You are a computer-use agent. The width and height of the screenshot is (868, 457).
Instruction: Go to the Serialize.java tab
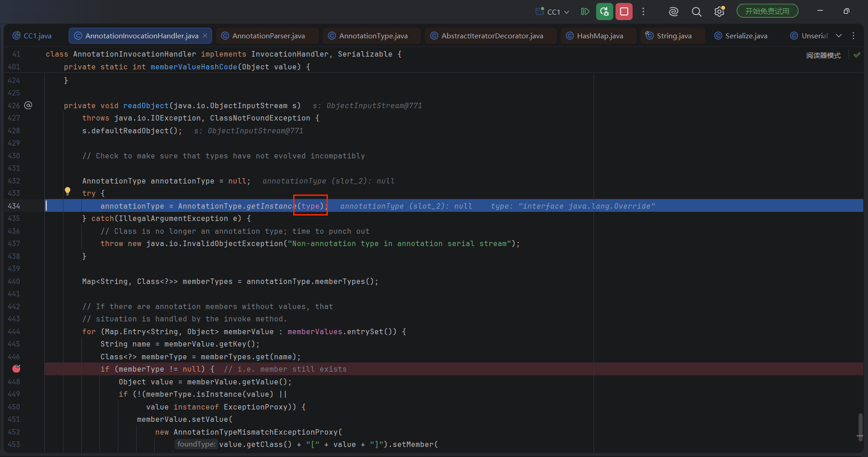(x=741, y=36)
